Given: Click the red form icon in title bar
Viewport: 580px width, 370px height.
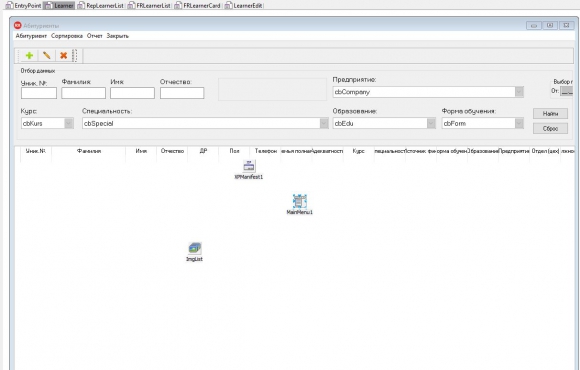Looking at the screenshot, I should click(18, 25).
